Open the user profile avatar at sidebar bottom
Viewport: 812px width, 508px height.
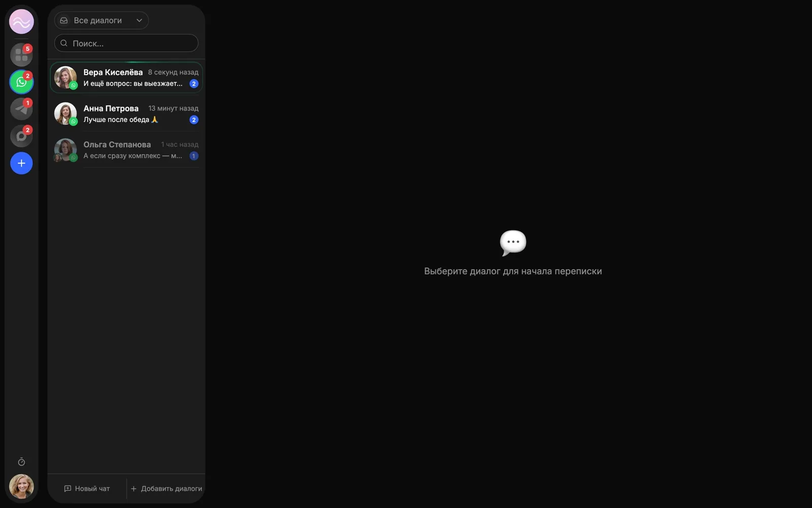coord(21,487)
